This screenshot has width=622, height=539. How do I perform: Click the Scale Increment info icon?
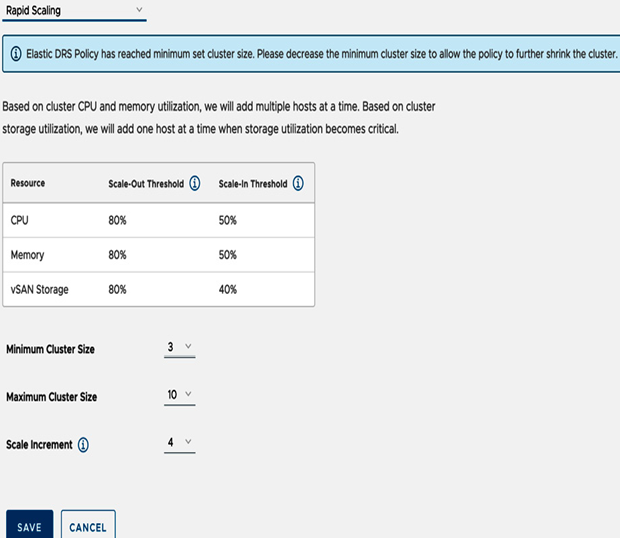[83, 445]
